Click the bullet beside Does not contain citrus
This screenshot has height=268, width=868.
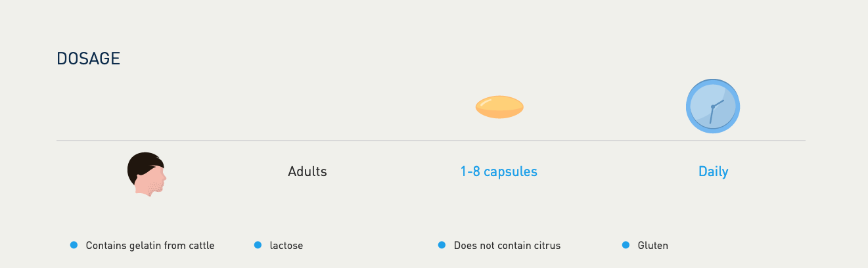(x=442, y=245)
